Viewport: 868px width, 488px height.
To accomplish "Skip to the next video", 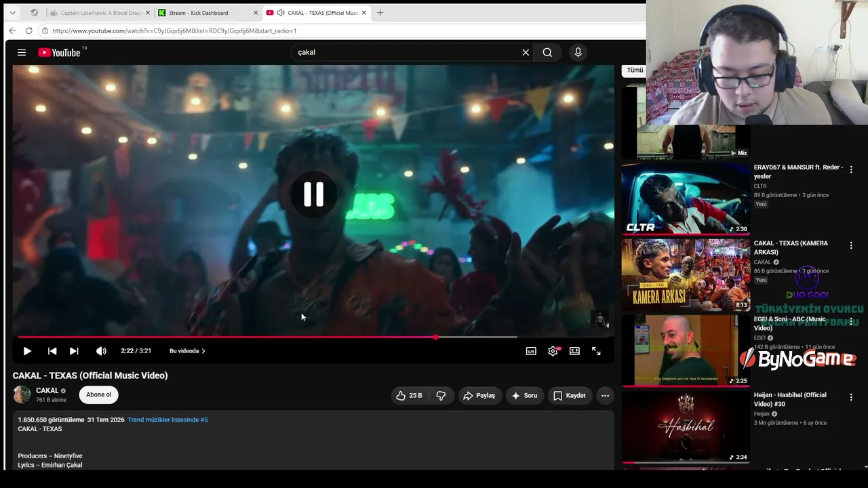I will (x=74, y=351).
